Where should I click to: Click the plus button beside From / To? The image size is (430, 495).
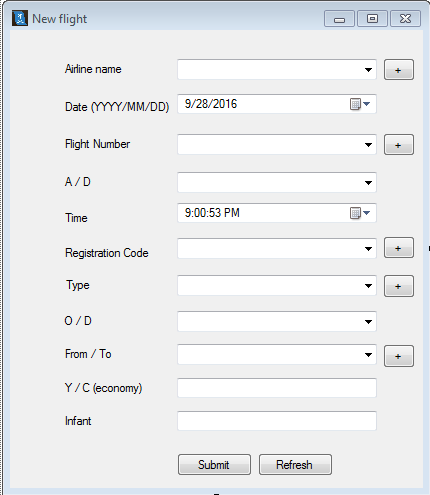[399, 356]
